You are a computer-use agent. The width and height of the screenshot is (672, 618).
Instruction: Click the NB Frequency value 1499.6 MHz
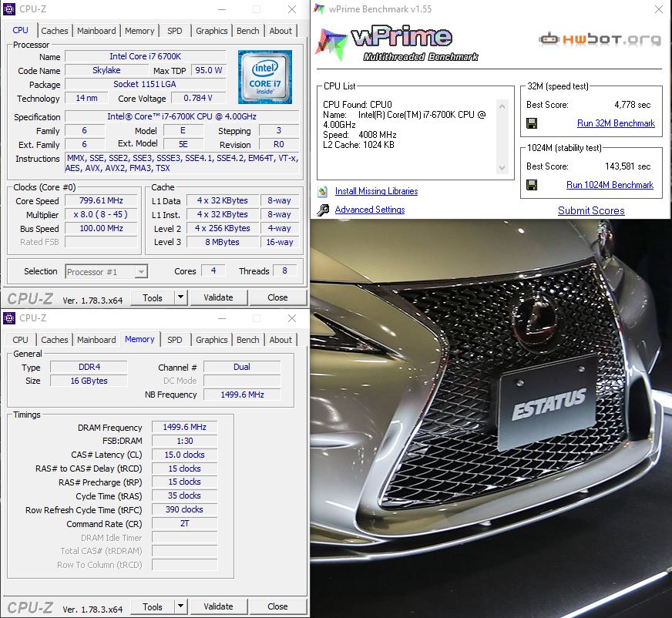242,395
